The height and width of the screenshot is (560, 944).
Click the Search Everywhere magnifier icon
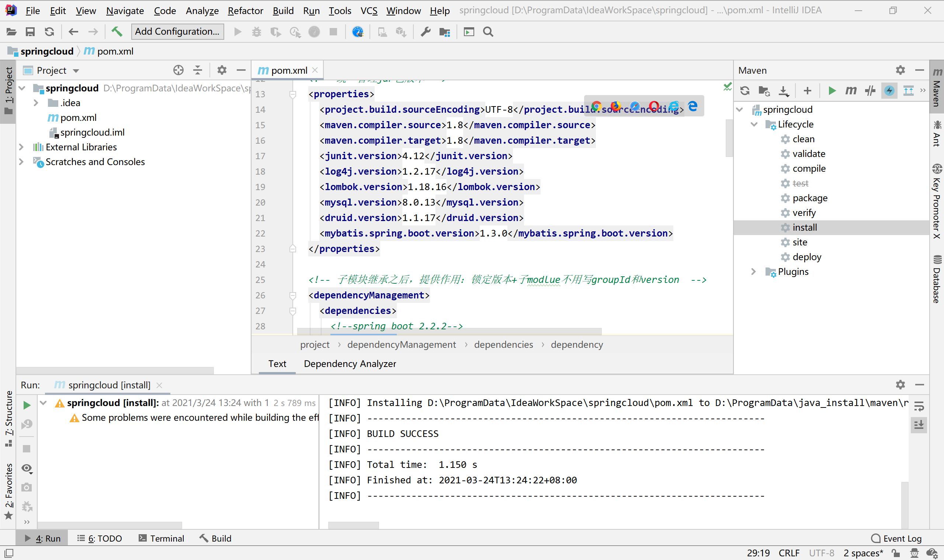pos(488,32)
